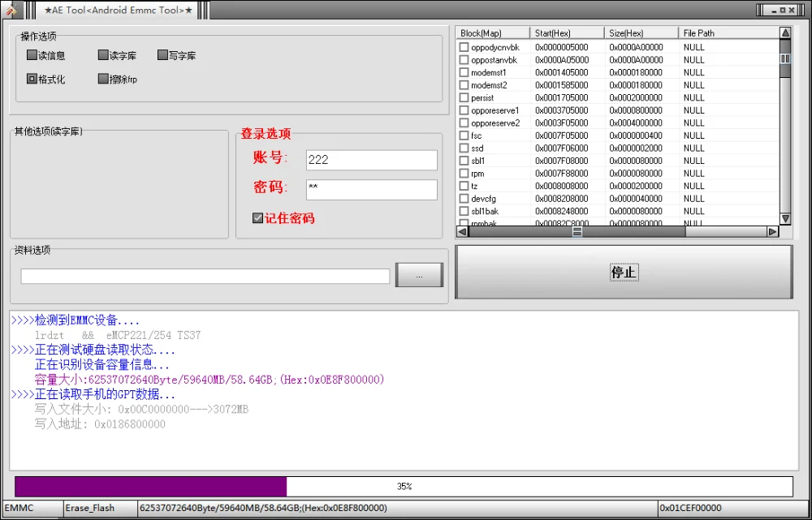Click partition list scroll right arrow
Image resolution: width=812 pixels, height=520 pixels.
tap(773, 231)
